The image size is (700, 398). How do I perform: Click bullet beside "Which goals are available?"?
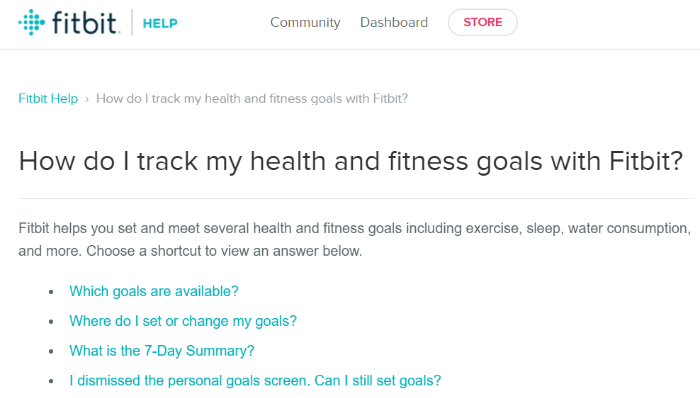51,292
